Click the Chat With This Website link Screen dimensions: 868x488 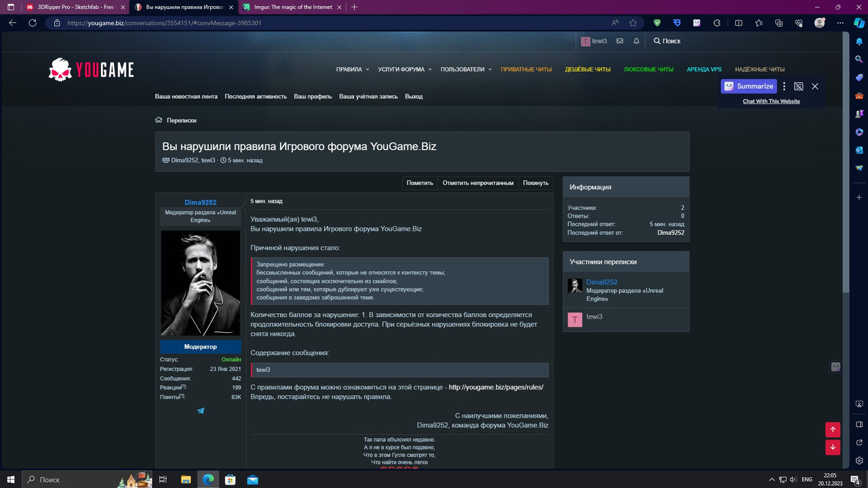pyautogui.click(x=771, y=101)
